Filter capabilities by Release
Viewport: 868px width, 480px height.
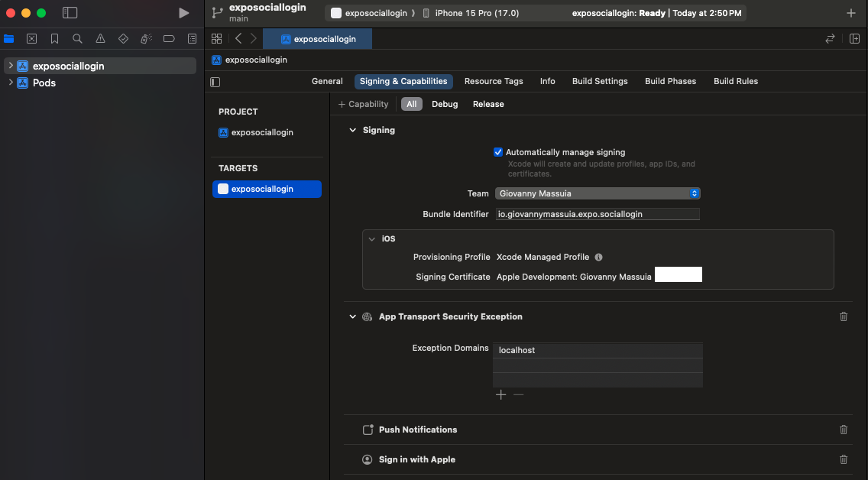(x=488, y=104)
